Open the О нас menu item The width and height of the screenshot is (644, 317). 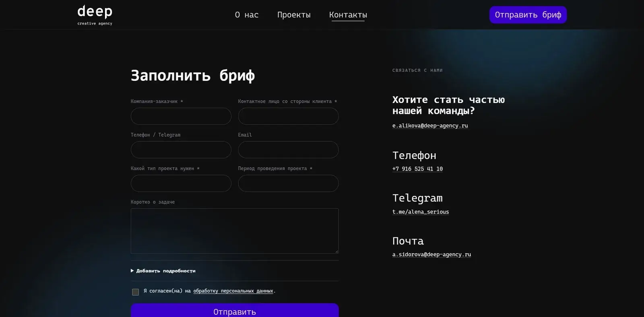coord(247,15)
